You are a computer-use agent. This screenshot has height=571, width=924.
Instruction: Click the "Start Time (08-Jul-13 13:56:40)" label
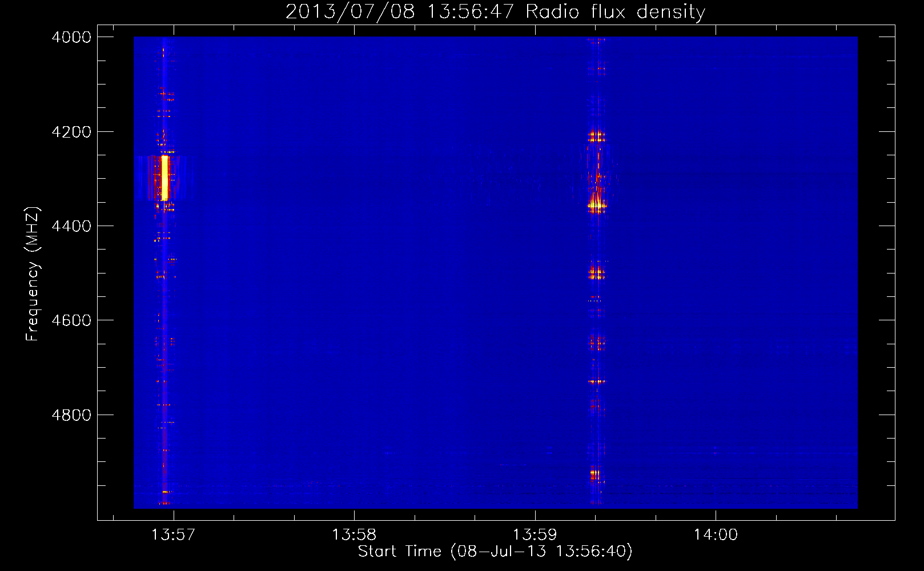pos(495,552)
